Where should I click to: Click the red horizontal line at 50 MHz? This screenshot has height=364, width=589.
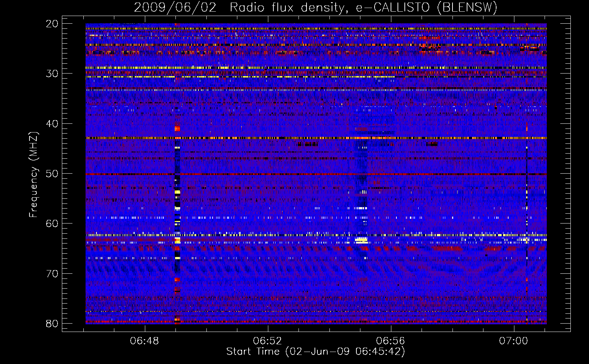click(316, 174)
